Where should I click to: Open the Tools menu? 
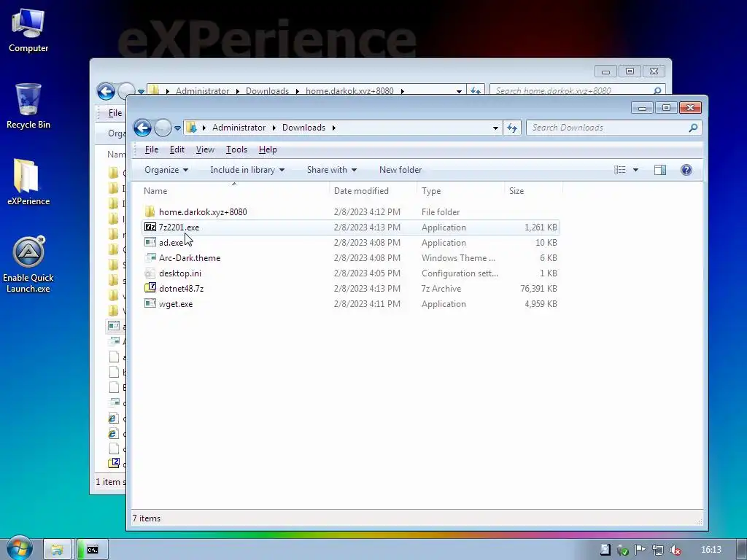(236, 149)
